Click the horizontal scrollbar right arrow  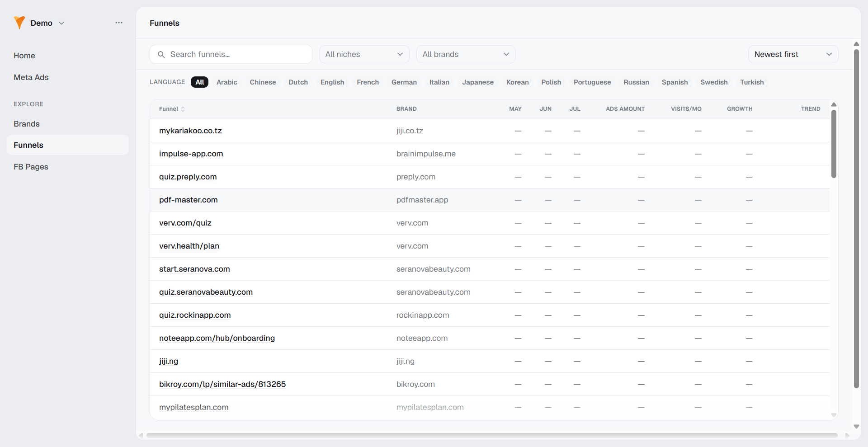(847, 435)
